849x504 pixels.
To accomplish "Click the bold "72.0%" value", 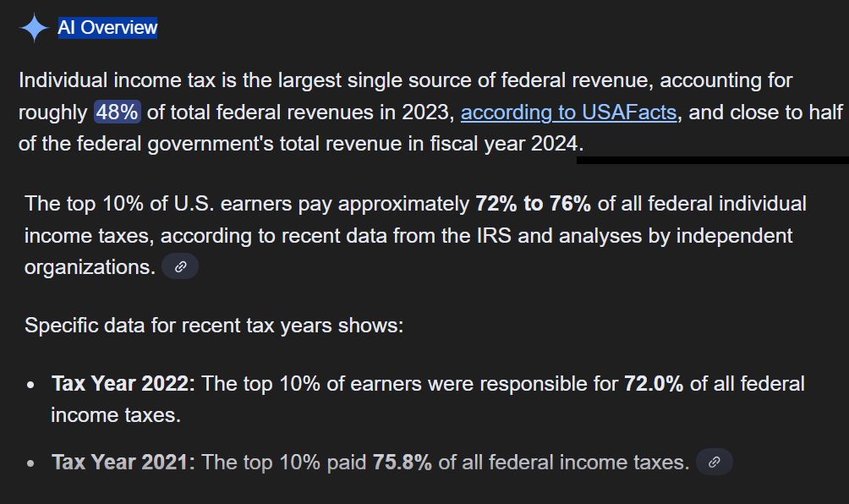I will click(x=653, y=384).
